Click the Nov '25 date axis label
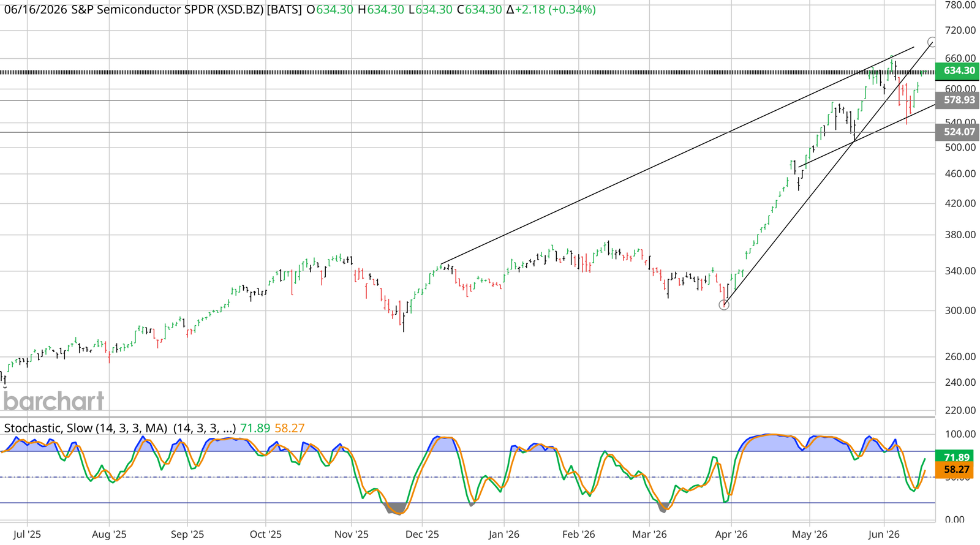The image size is (980, 545). (x=352, y=535)
